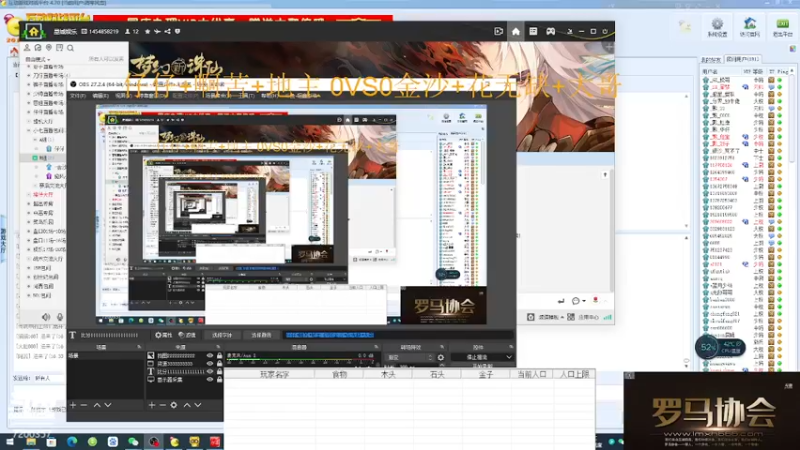Select the house icon in YY header
The width and height of the screenshot is (800, 450).
[516, 32]
